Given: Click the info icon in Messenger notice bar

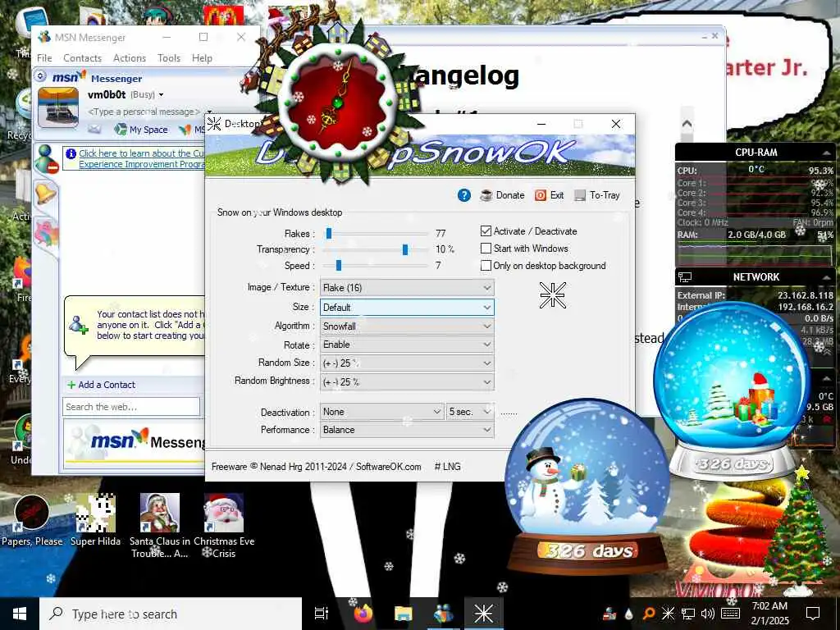Looking at the screenshot, I should pyautogui.click(x=71, y=153).
